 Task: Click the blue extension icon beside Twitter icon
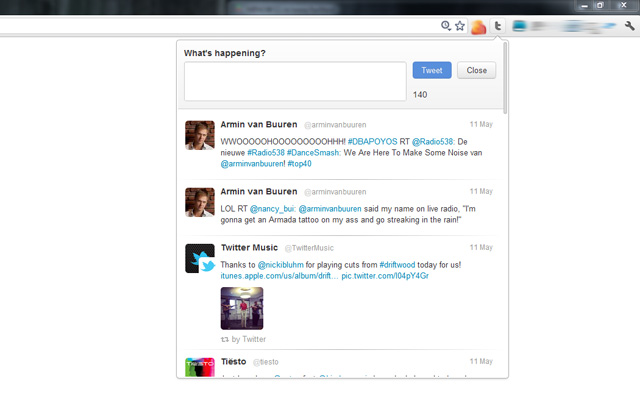click(x=519, y=26)
